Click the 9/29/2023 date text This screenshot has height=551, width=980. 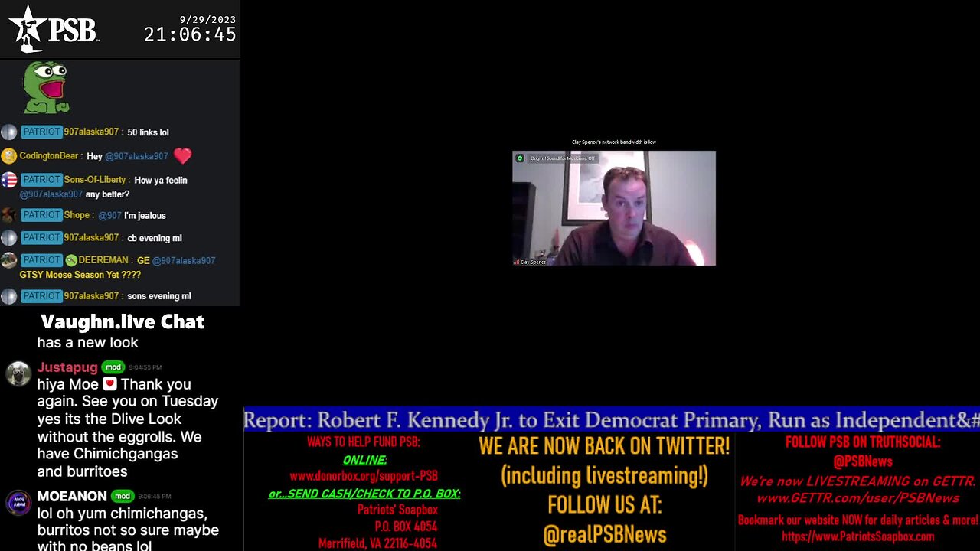tap(208, 19)
